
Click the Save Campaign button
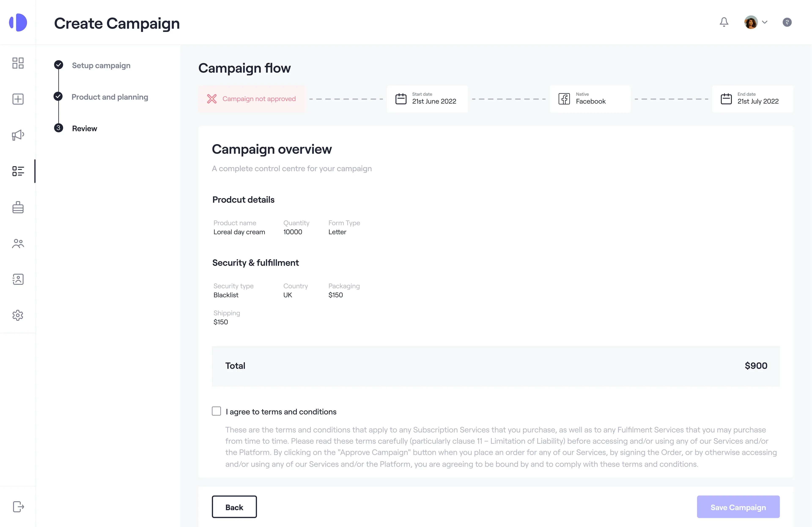click(738, 507)
